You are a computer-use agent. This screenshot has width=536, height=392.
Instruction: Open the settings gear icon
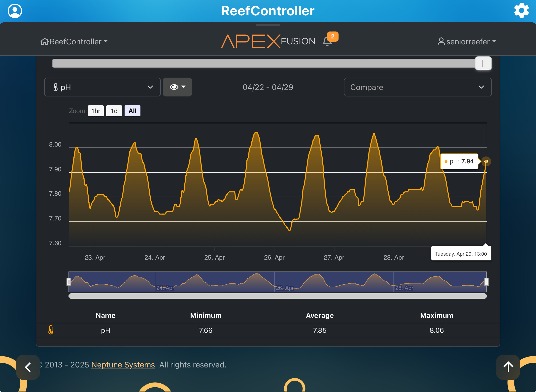coord(521,10)
